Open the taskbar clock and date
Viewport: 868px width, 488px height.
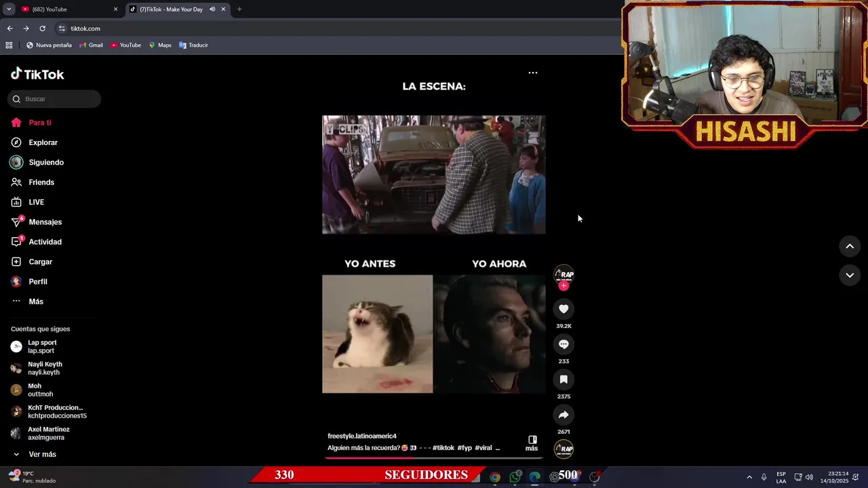835,477
